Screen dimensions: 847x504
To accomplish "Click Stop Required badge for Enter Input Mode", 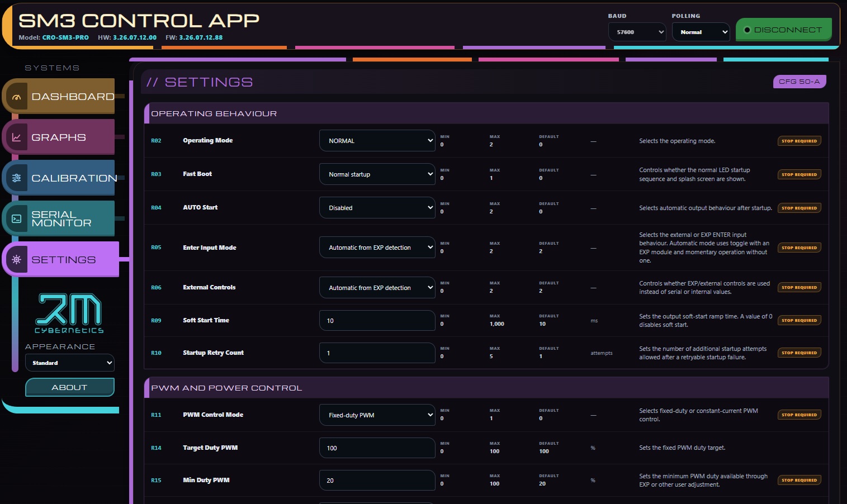I will (x=799, y=248).
